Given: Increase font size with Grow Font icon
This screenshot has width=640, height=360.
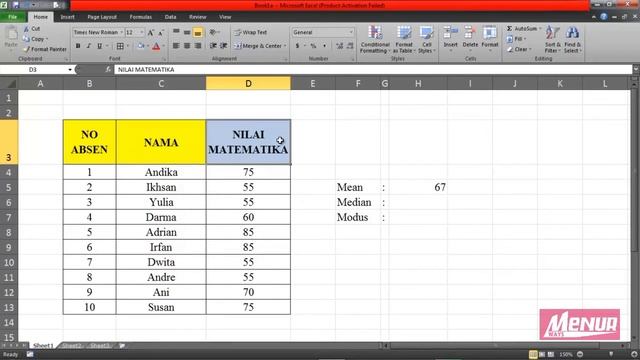Looking at the screenshot, I should click(151, 32).
